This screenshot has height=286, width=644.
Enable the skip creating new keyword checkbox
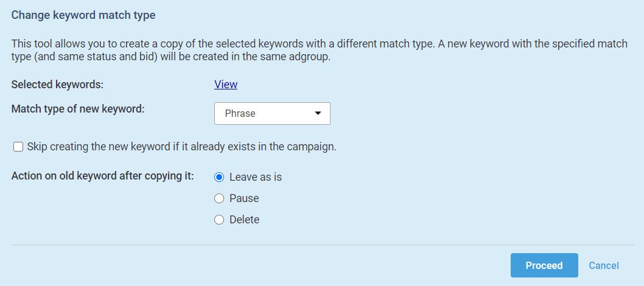pos(18,147)
